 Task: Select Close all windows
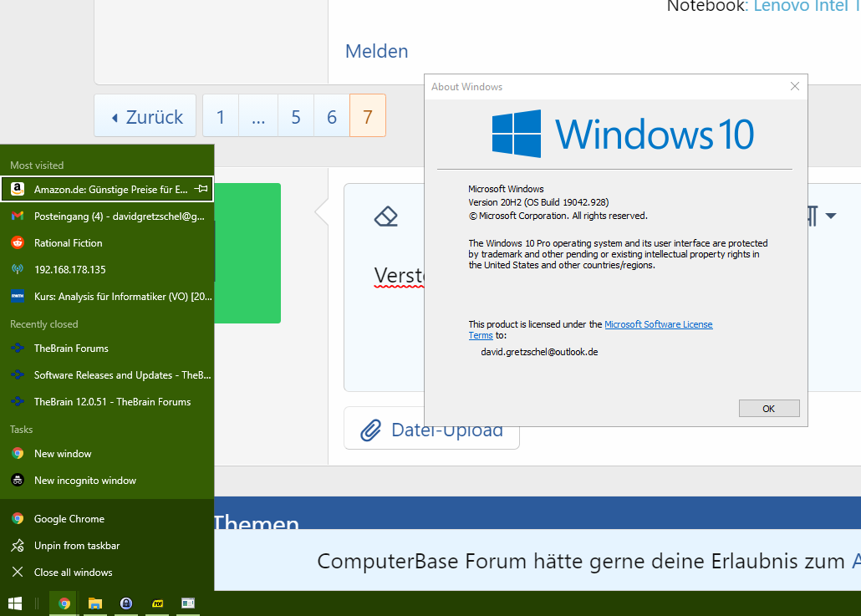coord(107,572)
